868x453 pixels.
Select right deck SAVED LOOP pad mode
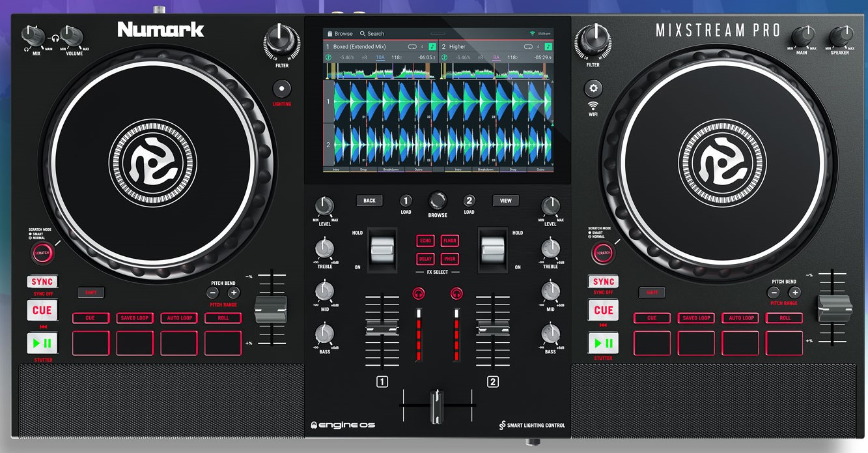[x=696, y=318]
